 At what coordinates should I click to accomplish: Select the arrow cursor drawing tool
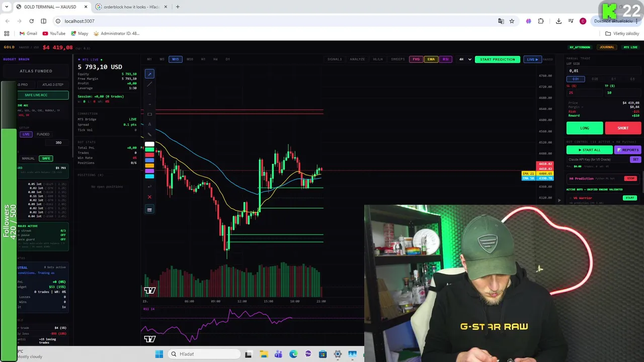coord(149,74)
